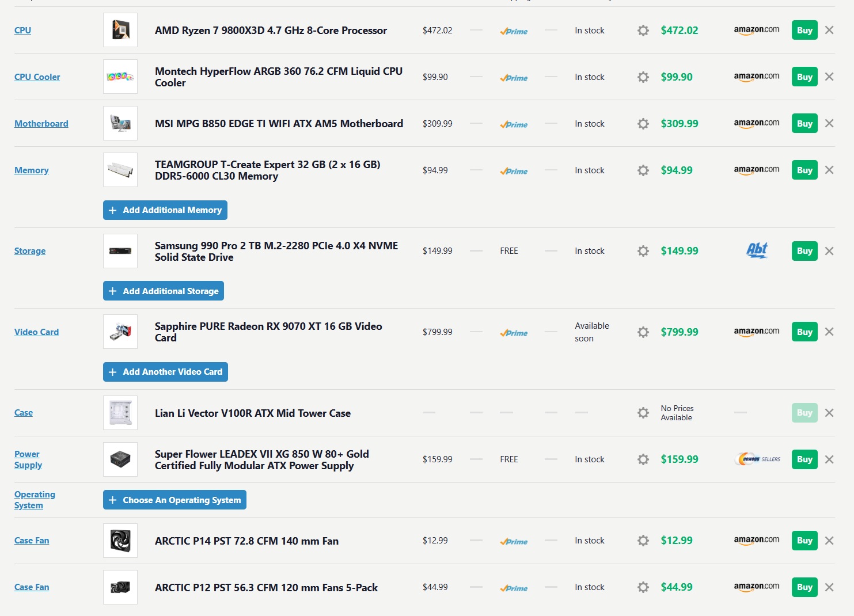Screen dimensions: 854x616
Task: Open settings gear for ARCTIC P12 fans
Action: point(643,587)
